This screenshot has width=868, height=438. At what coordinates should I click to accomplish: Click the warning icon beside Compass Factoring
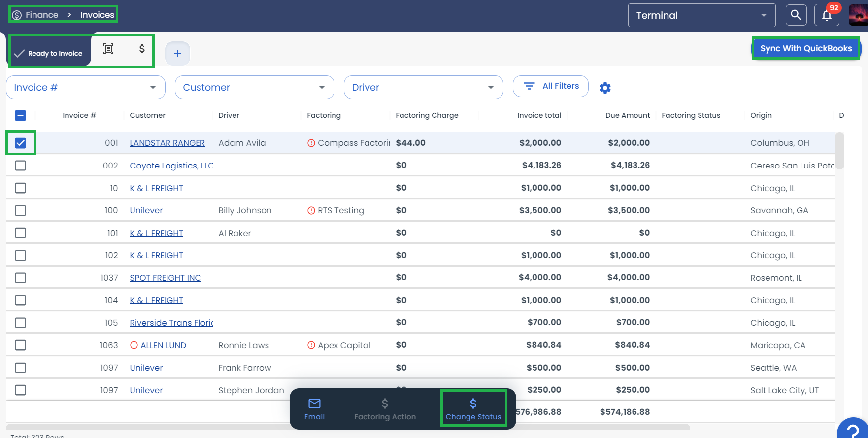pos(311,143)
